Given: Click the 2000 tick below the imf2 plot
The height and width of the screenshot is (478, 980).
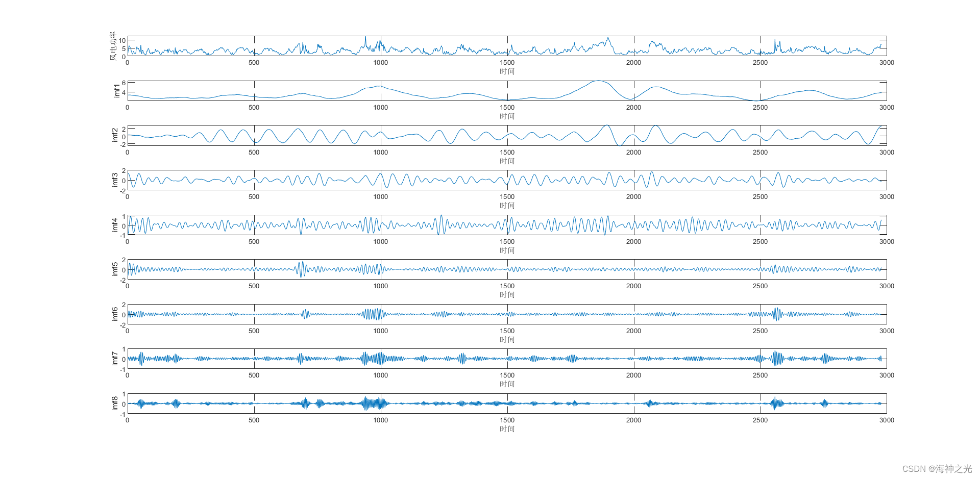Looking at the screenshot, I should pyautogui.click(x=633, y=153).
